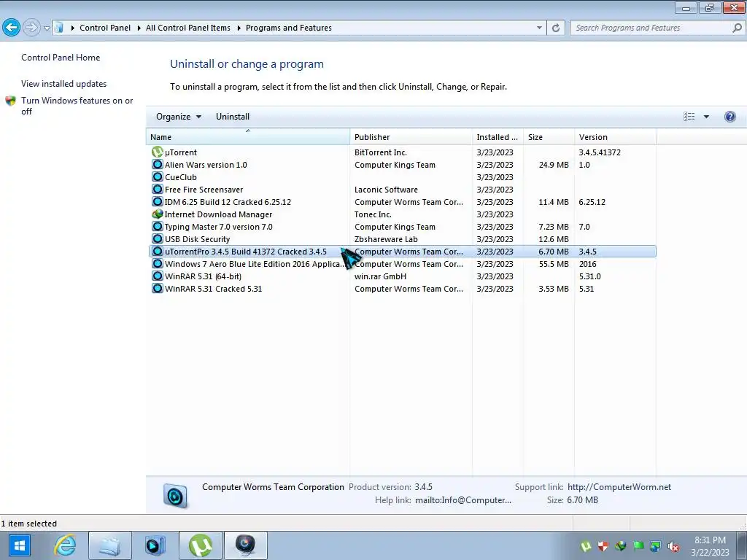Select the win.rar GmbH publisher cell

[380, 276]
